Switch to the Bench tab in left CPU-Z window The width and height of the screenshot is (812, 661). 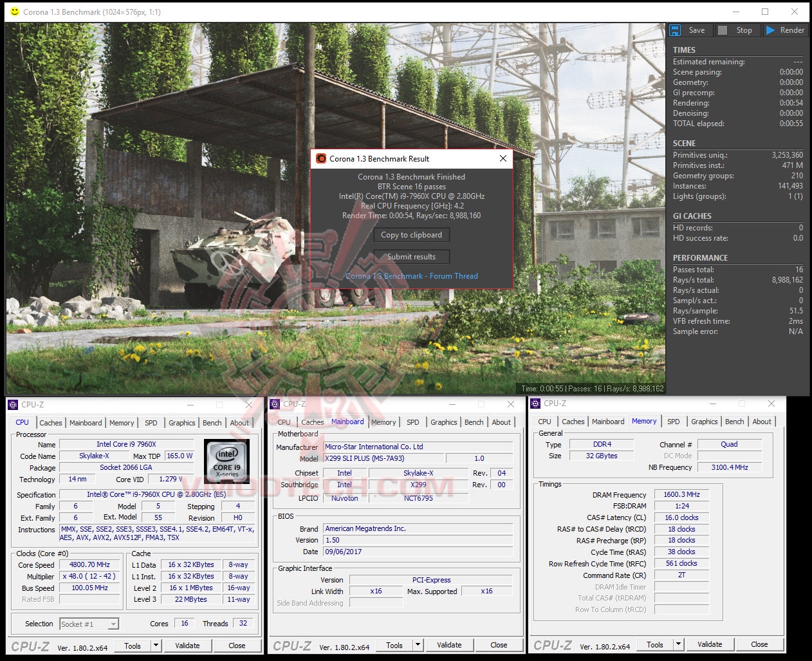[212, 422]
